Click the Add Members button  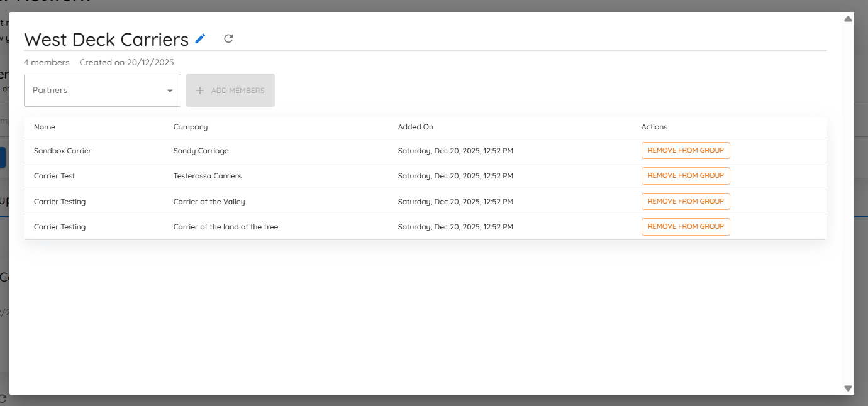click(x=230, y=91)
